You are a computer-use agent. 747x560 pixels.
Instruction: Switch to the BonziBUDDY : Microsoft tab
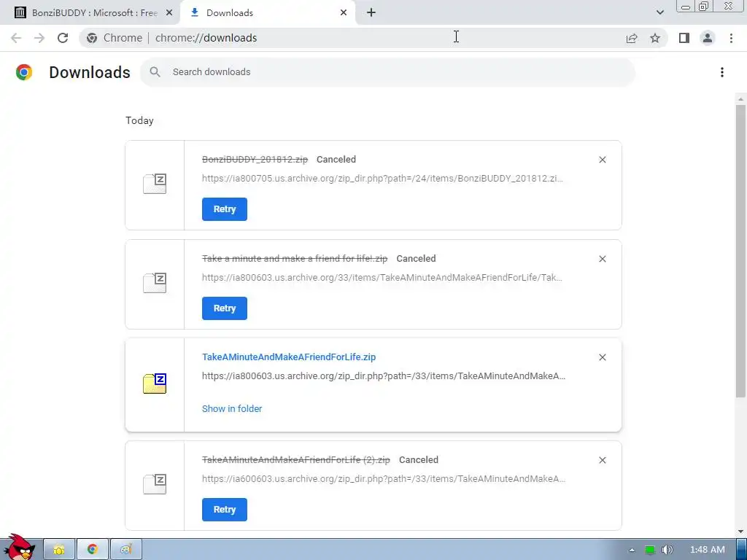(x=90, y=13)
